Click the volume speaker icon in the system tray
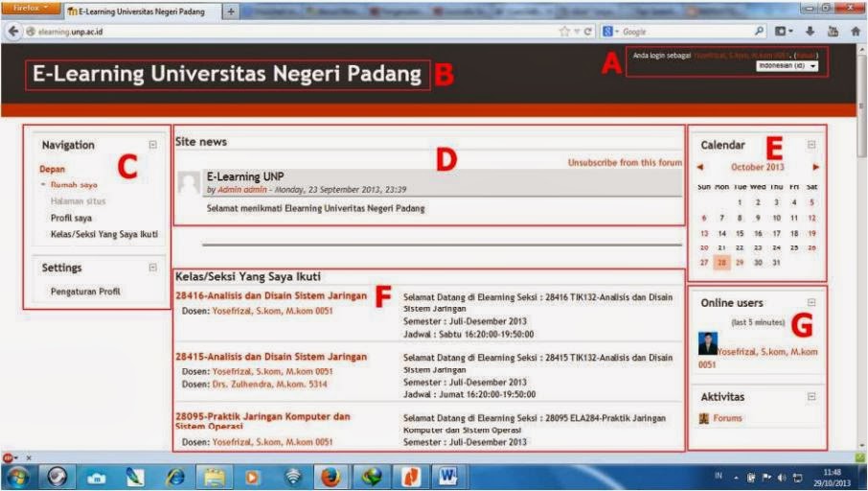Viewport: 868px width, 491px height. click(x=782, y=478)
